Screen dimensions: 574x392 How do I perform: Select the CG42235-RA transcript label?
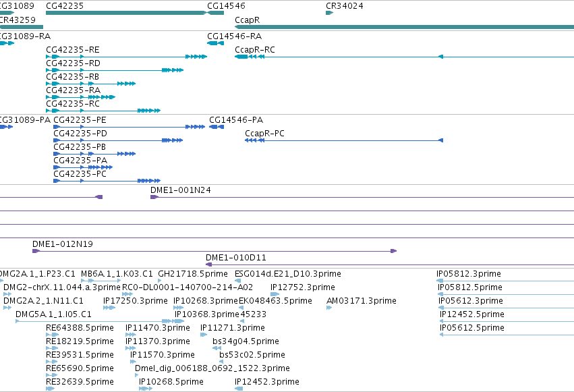[x=73, y=90]
